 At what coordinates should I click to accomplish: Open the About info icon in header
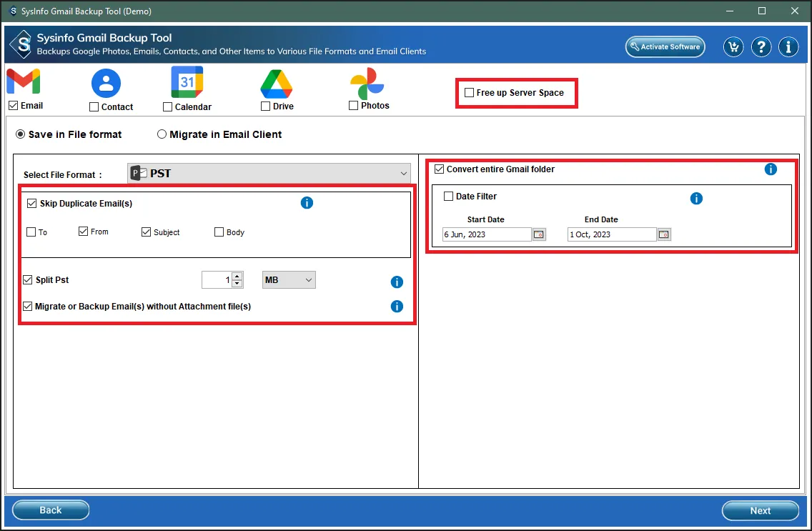pyautogui.click(x=788, y=47)
